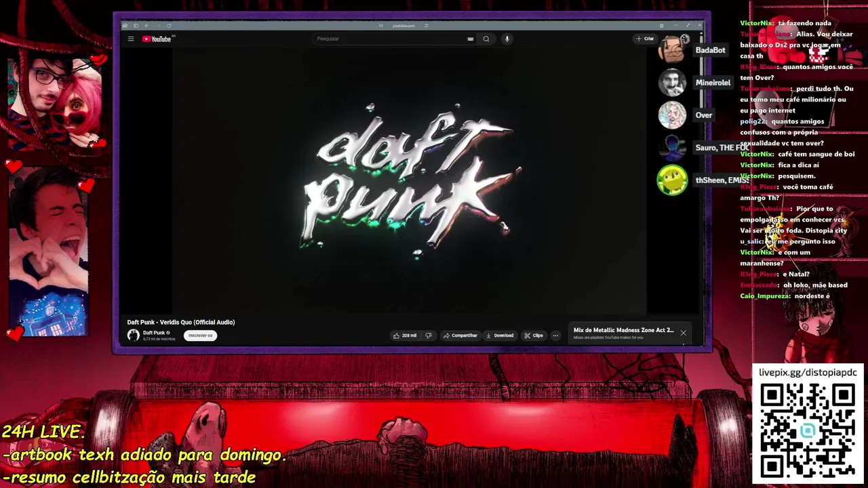
Task: Create a clip with the Clipe button
Action: point(534,335)
